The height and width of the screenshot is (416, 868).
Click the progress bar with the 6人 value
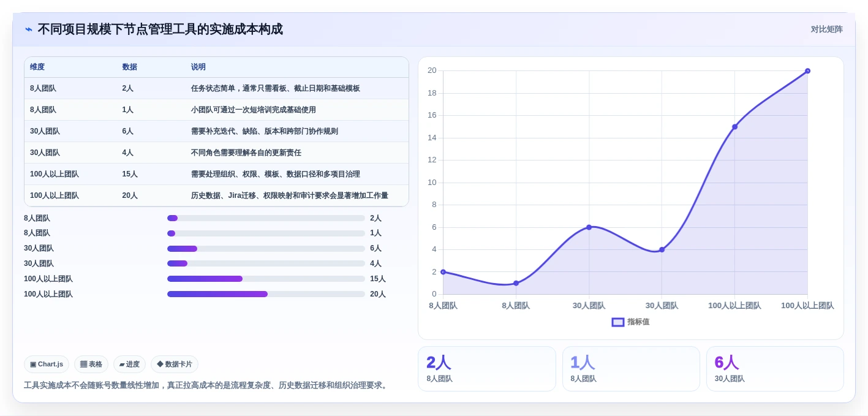click(266, 249)
